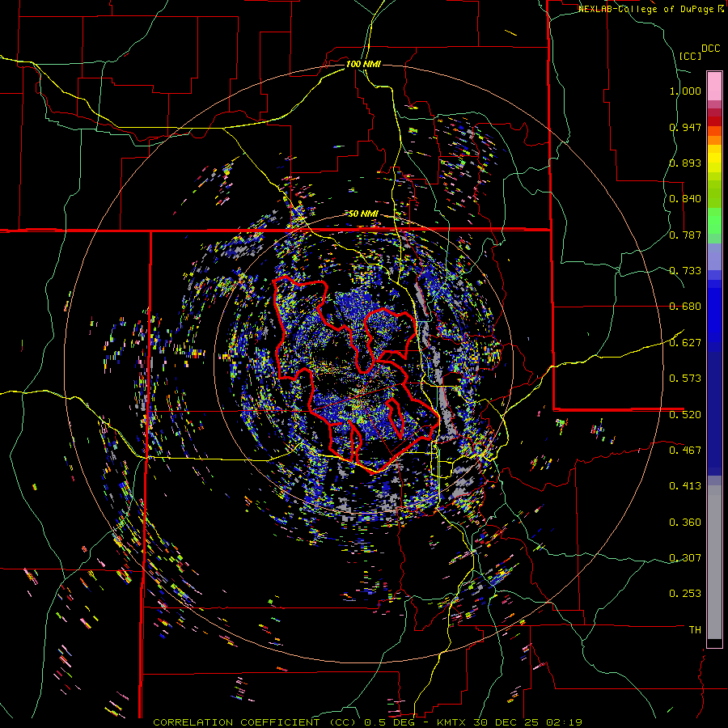This screenshot has width=728, height=728.
Task: Click the 0.680 scale value
Action: (x=685, y=307)
